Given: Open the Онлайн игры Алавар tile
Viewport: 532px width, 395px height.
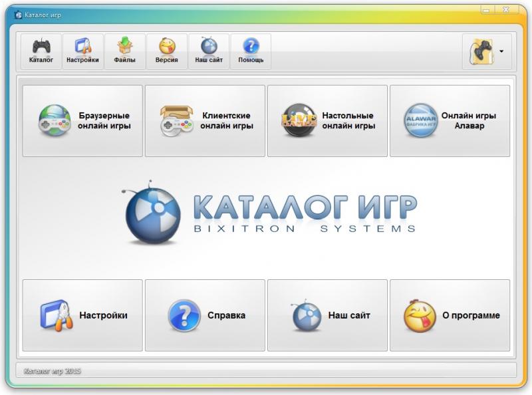Looking at the screenshot, I should click(x=450, y=121).
